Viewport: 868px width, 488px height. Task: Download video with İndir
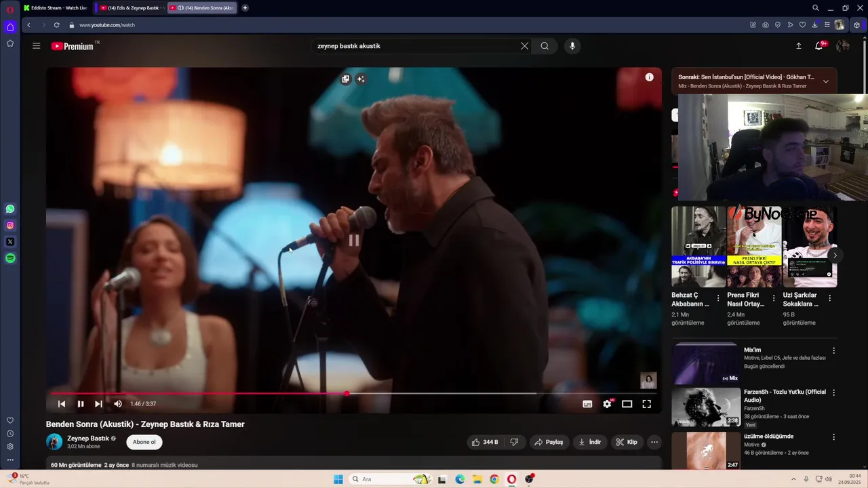pos(589,442)
